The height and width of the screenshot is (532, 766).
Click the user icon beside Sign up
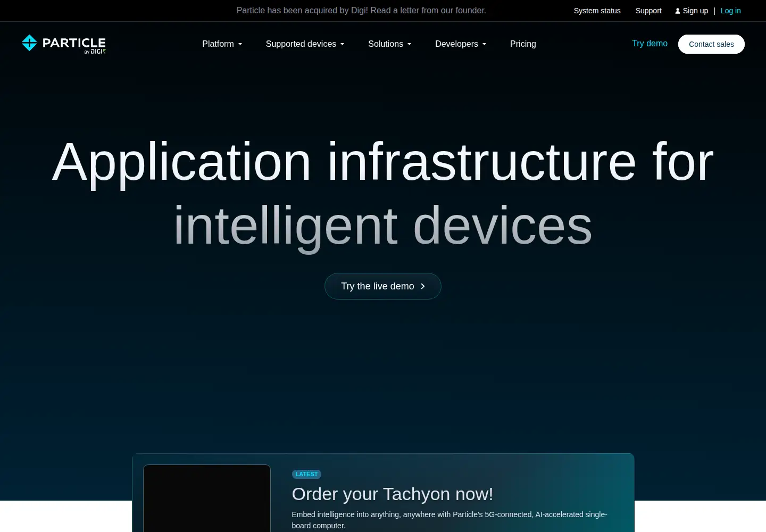(x=678, y=11)
